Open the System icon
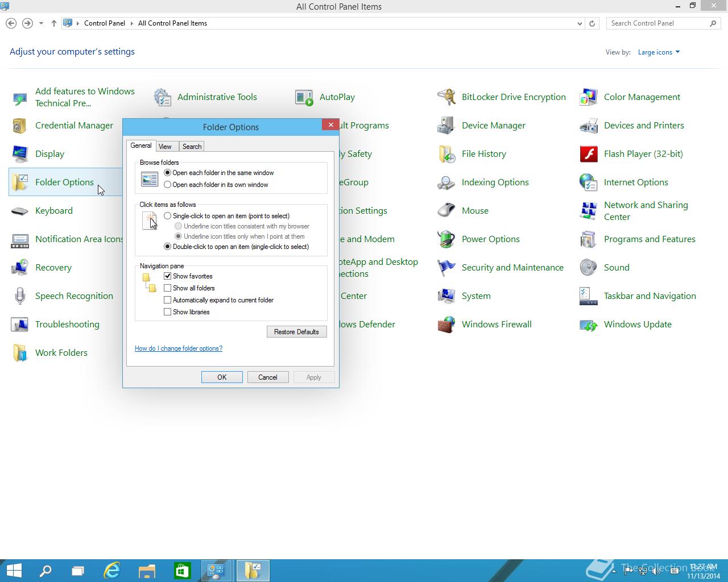The width and height of the screenshot is (728, 582). (446, 296)
